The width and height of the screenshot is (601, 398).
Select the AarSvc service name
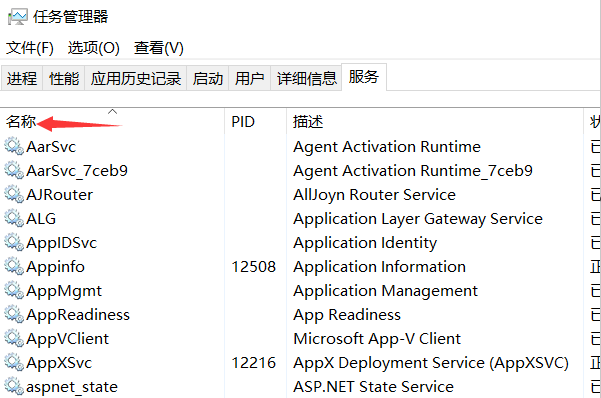[x=51, y=147]
